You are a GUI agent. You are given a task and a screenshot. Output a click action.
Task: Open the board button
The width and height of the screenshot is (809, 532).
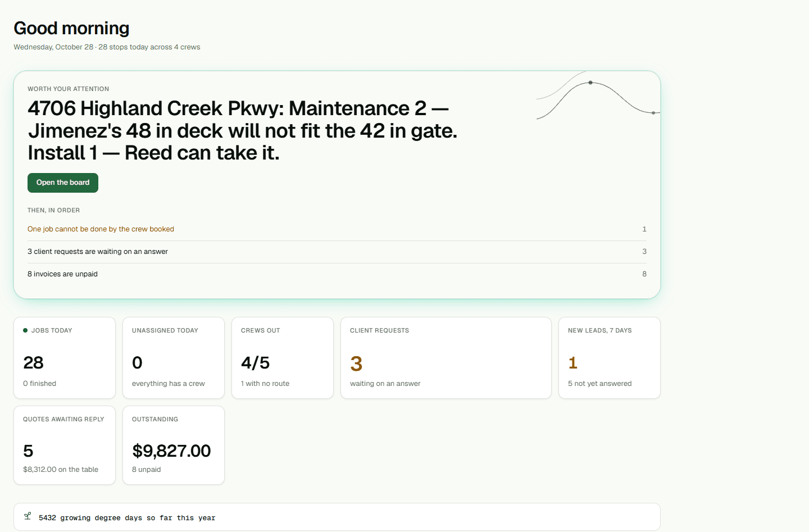pos(63,183)
